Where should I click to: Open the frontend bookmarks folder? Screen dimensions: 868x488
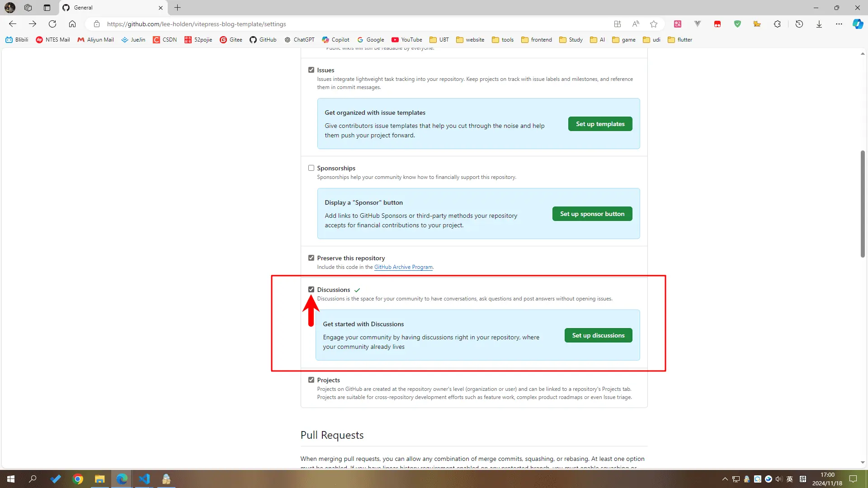pyautogui.click(x=537, y=40)
